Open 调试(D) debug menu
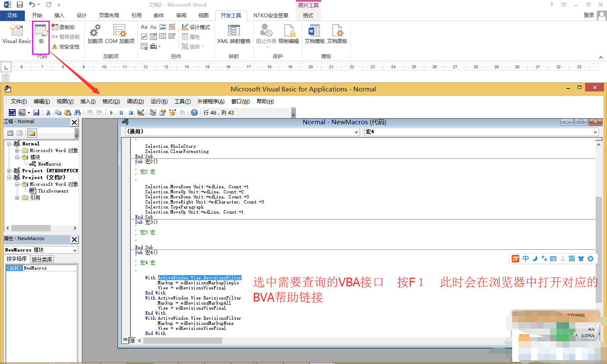607x364 pixels. 135,102
